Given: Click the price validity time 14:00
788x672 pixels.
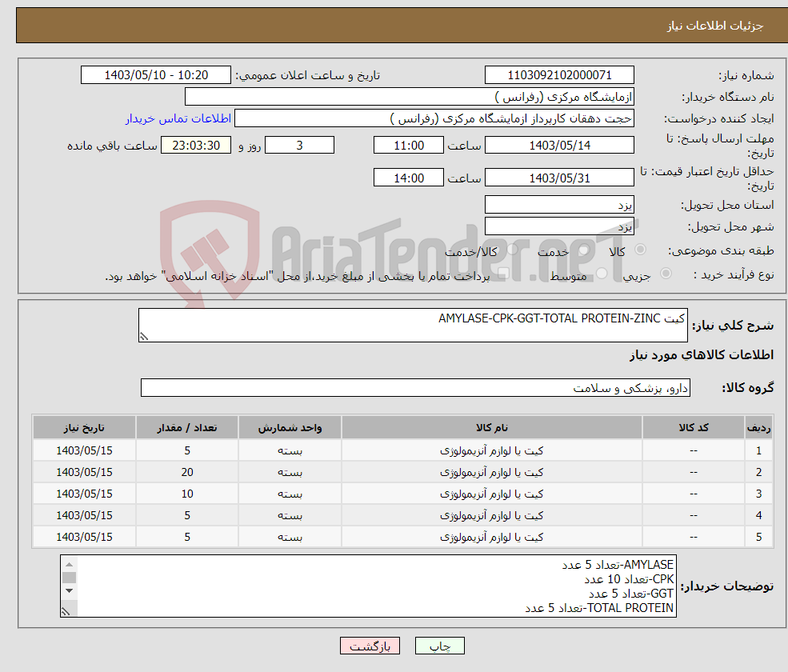Looking at the screenshot, I should [409, 178].
